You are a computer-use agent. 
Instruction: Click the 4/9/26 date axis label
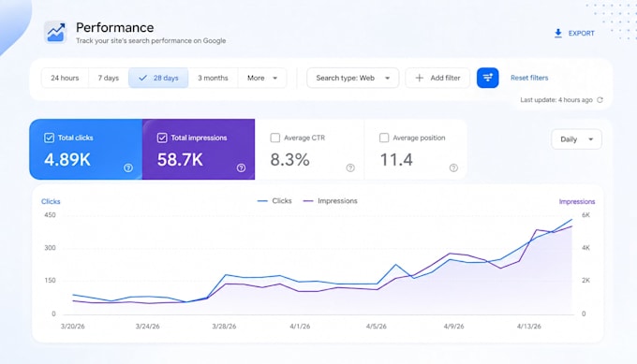[453, 327]
